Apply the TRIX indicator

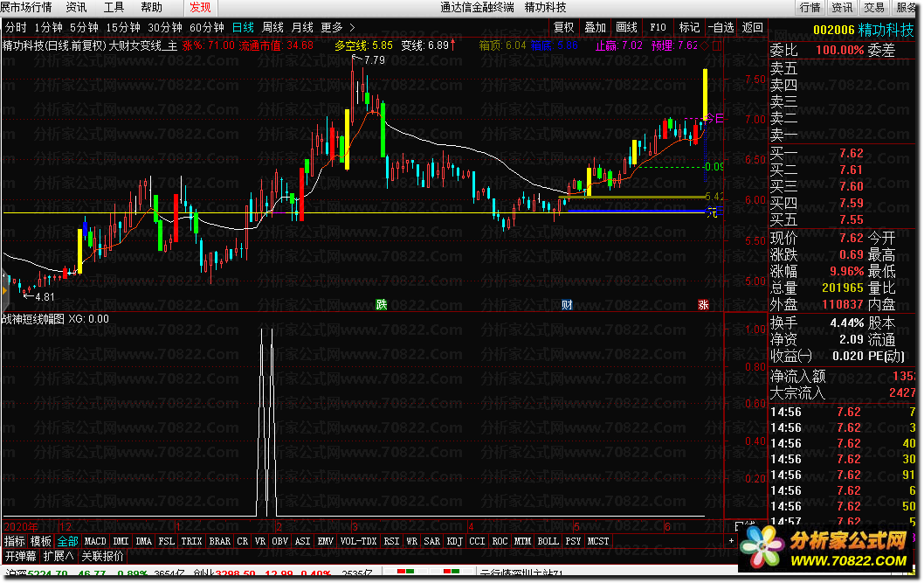(191, 541)
